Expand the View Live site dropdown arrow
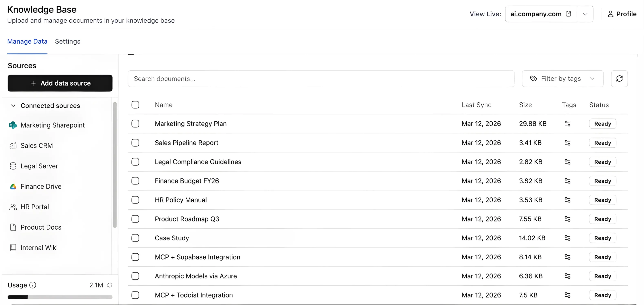Screen dimensions: 644x305 [585, 14]
